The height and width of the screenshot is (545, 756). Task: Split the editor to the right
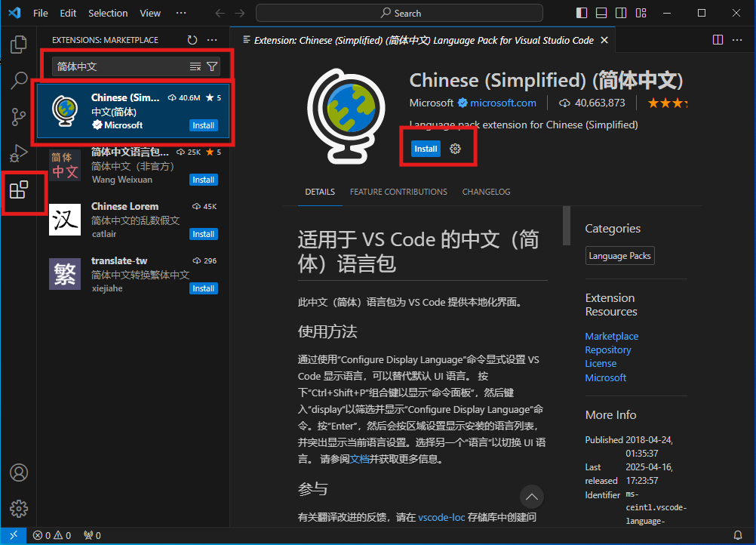point(718,40)
